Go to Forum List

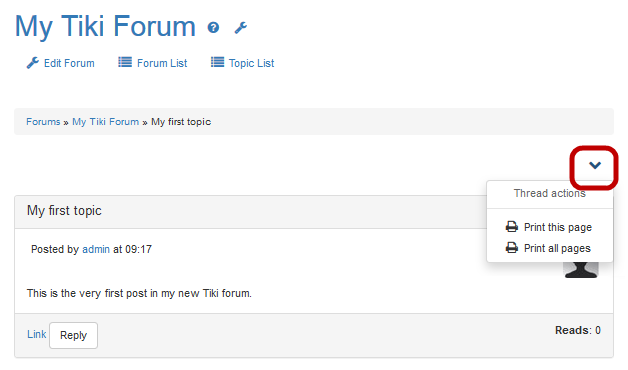[x=153, y=63]
